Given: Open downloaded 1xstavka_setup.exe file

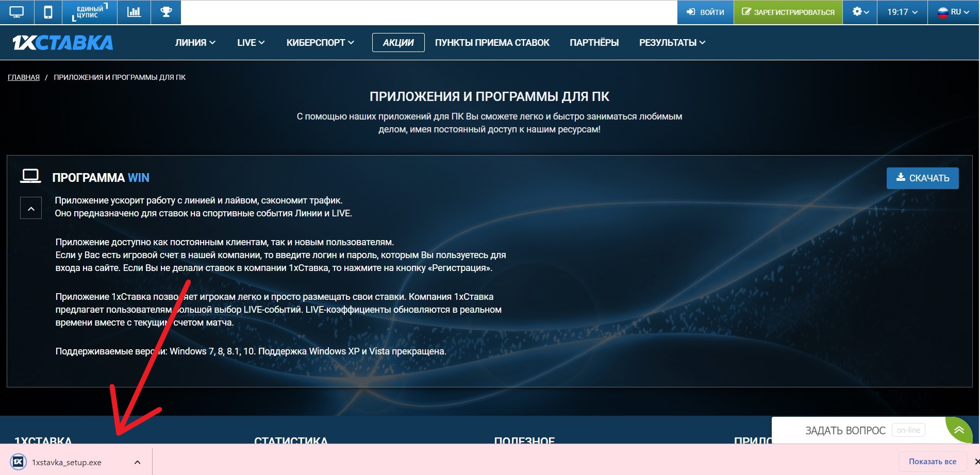Looking at the screenshot, I should coord(67,462).
